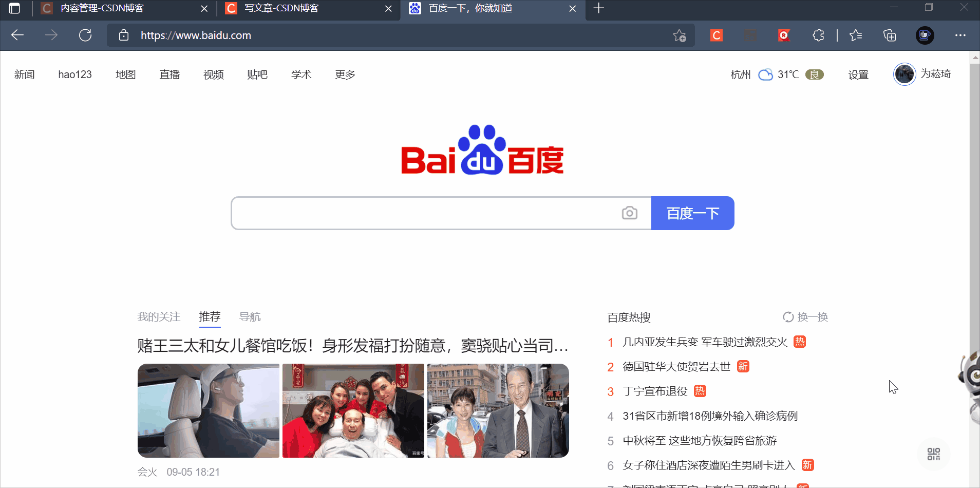Open the hao123 link
The image size is (980, 488).
[75, 74]
